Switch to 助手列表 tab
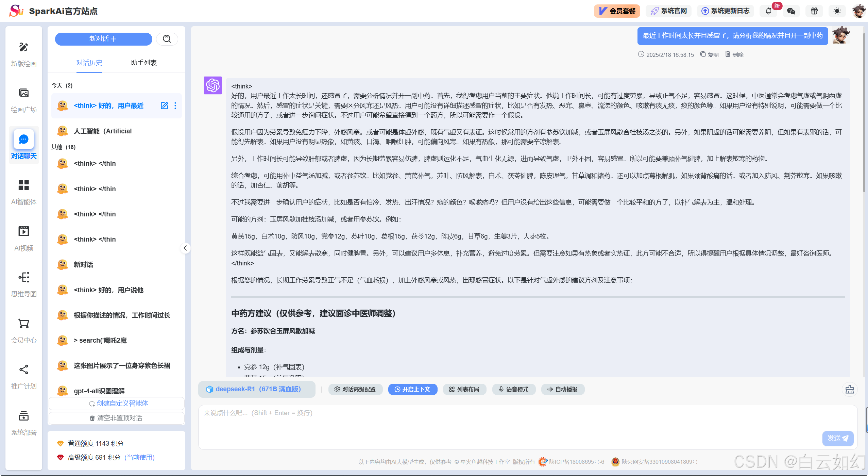Screen dimensions: 868x476 pyautogui.click(x=143, y=63)
